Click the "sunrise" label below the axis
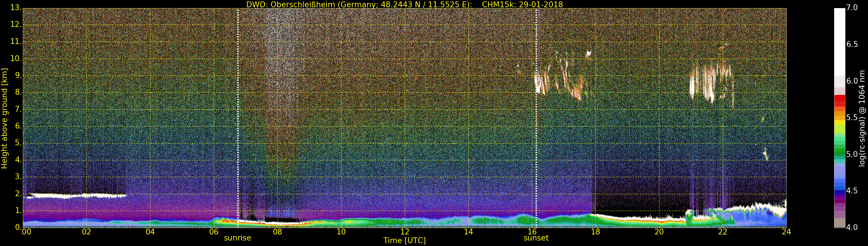The height and width of the screenshot is (246, 868). (238, 238)
